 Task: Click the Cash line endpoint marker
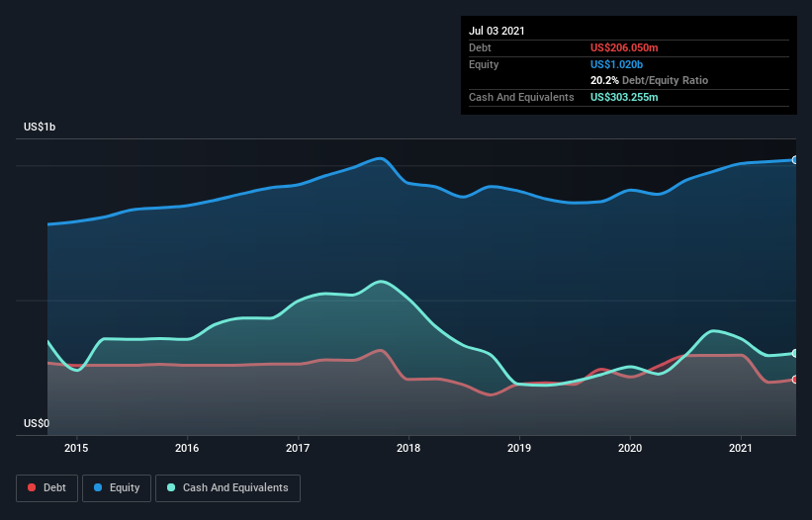[795, 353]
